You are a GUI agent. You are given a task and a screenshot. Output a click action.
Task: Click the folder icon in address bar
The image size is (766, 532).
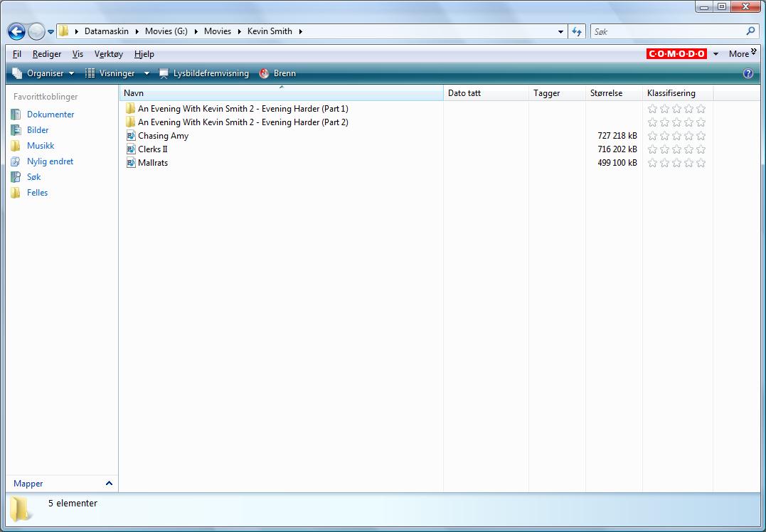click(63, 31)
